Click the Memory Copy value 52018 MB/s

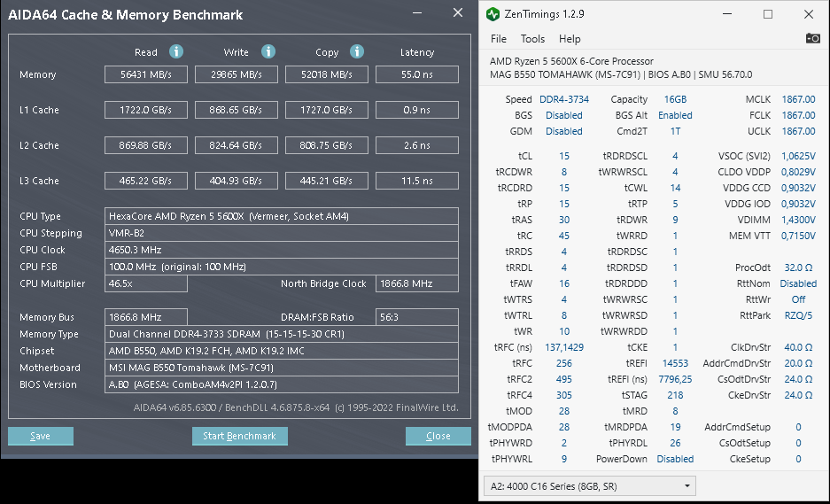coord(327,74)
